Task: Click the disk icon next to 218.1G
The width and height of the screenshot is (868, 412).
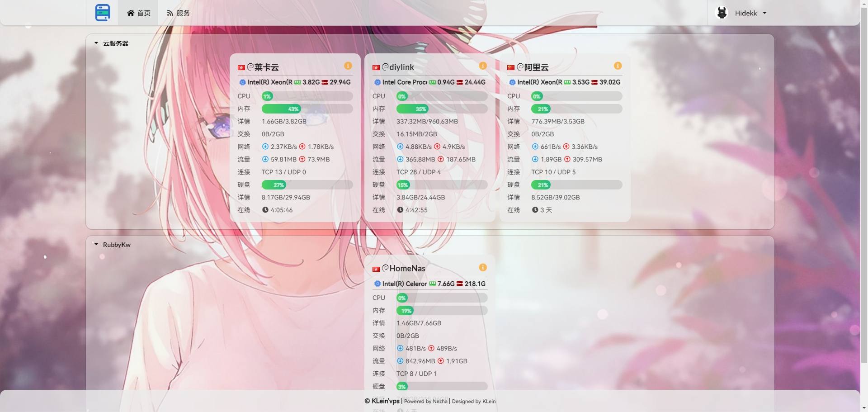Action: click(460, 284)
